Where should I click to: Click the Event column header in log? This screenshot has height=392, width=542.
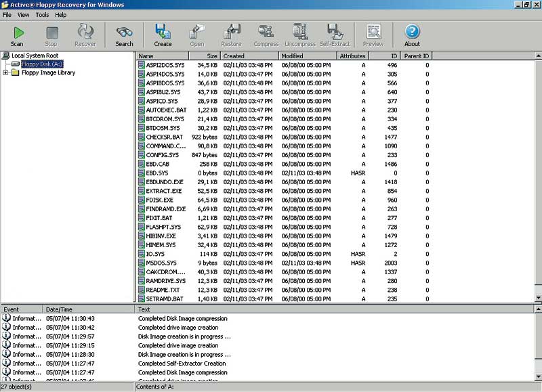[x=22, y=309]
